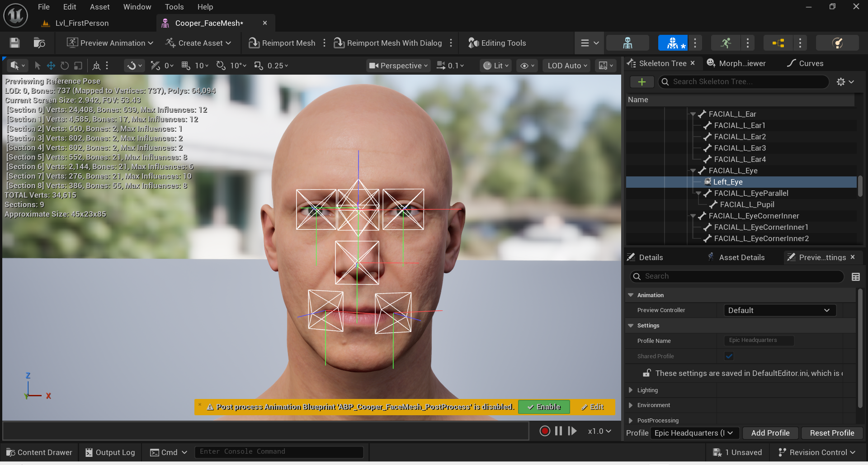Open the Animation Blueprint editor mode
The width and height of the screenshot is (868, 465).
pos(778,43)
